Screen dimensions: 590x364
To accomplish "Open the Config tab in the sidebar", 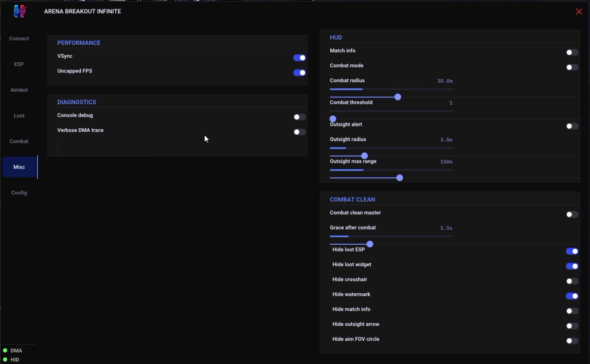I will 19,193.
